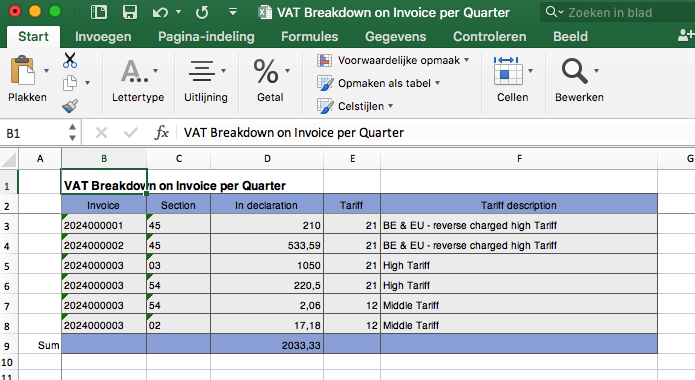The height and width of the screenshot is (380, 695).
Task: Click the Lettertype group button
Action: (138, 80)
